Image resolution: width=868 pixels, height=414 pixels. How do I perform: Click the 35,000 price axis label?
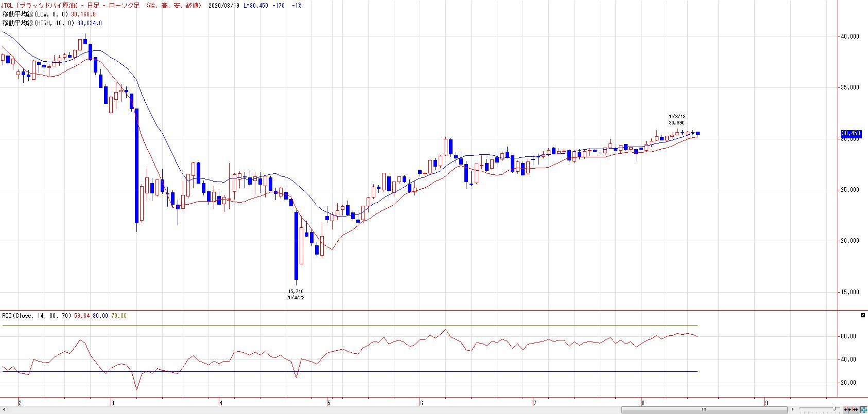coord(850,87)
